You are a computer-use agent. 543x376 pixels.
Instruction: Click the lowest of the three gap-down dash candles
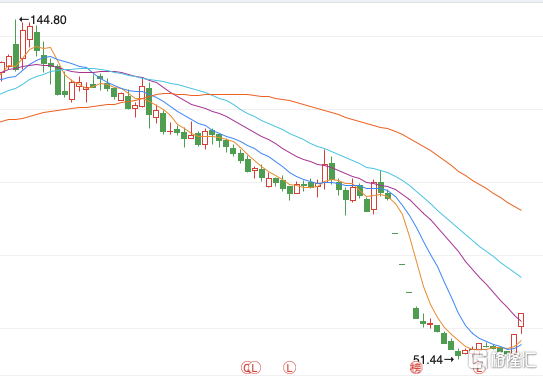click(x=409, y=292)
